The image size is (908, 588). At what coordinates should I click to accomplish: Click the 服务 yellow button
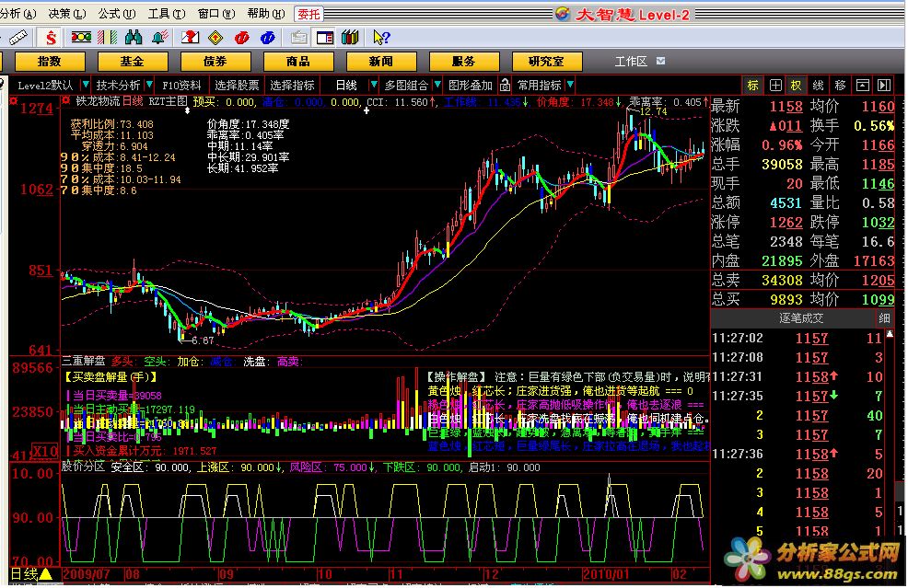click(x=464, y=62)
